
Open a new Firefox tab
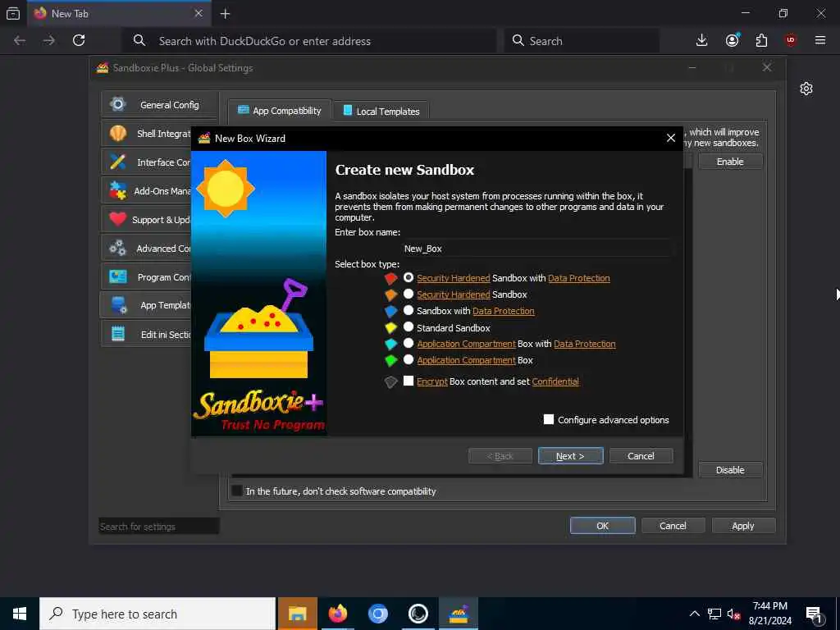[x=225, y=14]
